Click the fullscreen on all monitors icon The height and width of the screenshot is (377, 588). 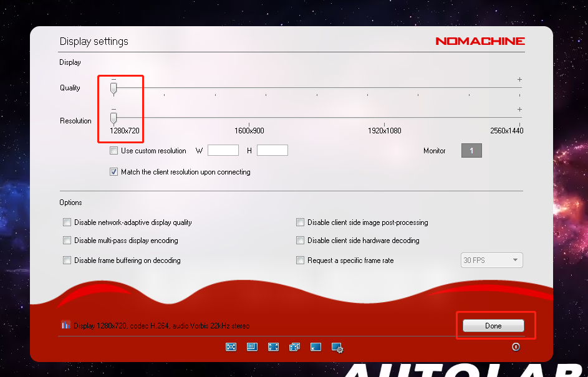[294, 347]
